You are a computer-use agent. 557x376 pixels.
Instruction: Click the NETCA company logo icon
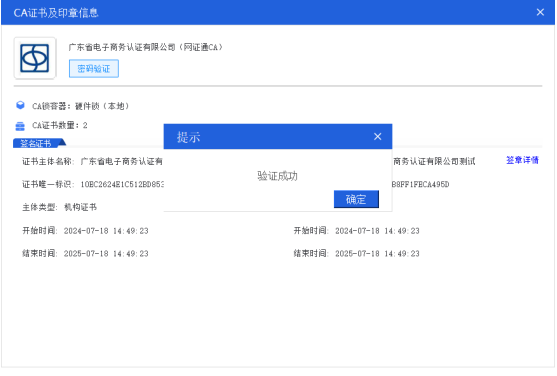[34, 58]
